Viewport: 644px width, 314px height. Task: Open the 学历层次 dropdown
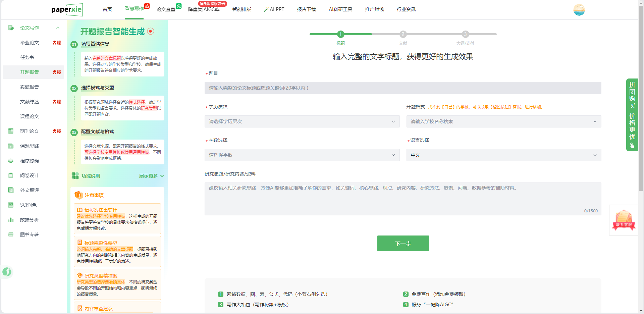tap(302, 121)
